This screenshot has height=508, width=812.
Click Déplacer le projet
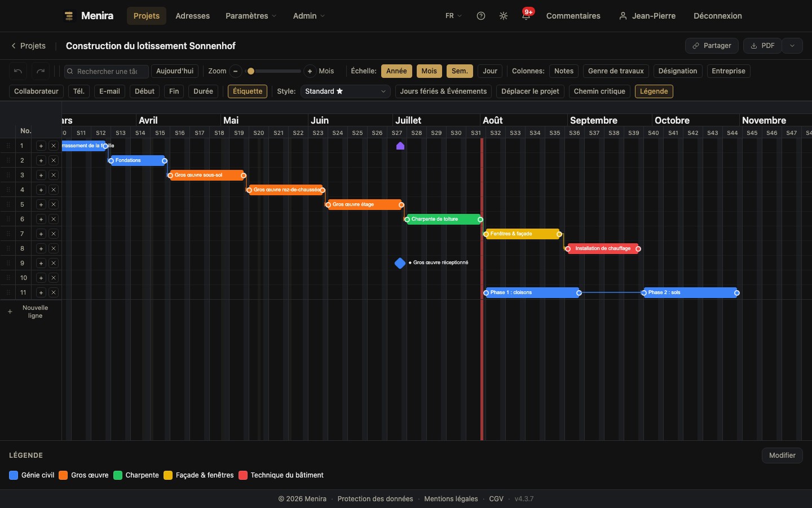(x=530, y=91)
